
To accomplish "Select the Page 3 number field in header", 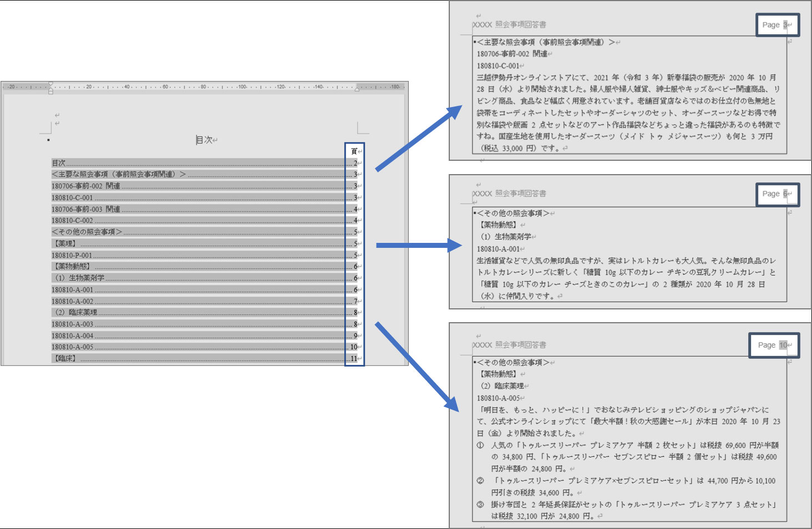I will click(785, 25).
